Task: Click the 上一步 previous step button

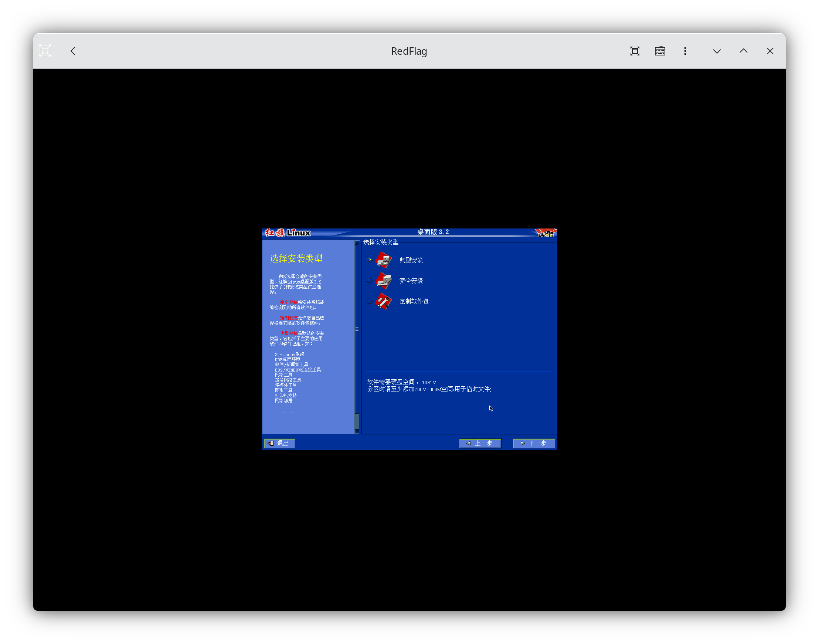Action: pos(480,443)
